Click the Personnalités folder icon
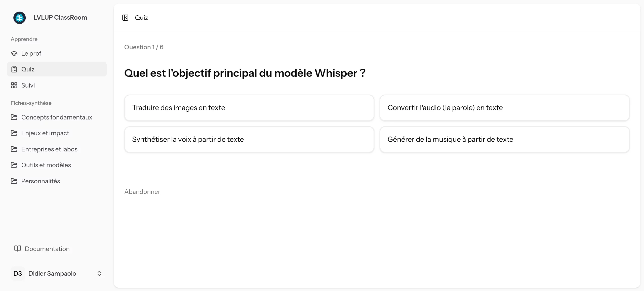The width and height of the screenshot is (644, 291). tap(14, 181)
